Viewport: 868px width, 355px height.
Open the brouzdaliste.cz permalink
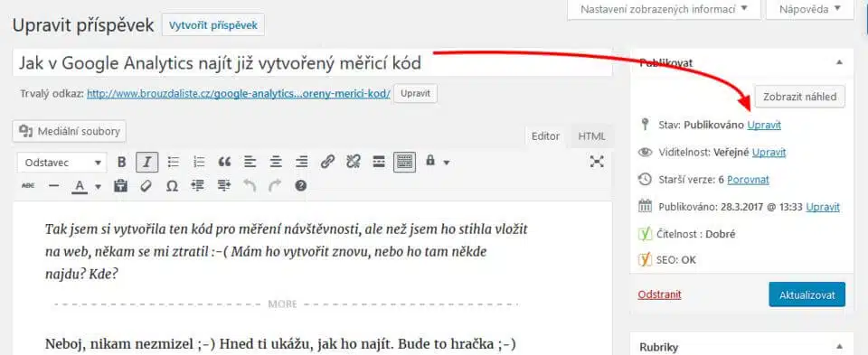239,94
